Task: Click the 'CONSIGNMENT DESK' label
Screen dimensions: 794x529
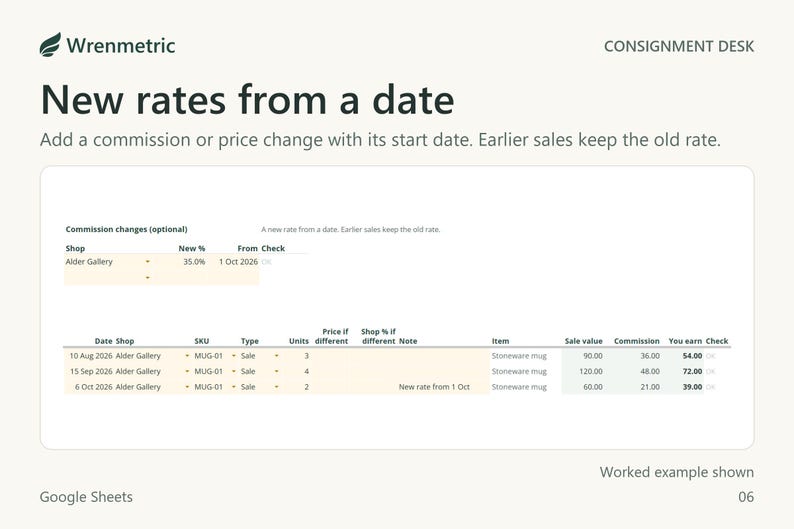Action: (679, 47)
